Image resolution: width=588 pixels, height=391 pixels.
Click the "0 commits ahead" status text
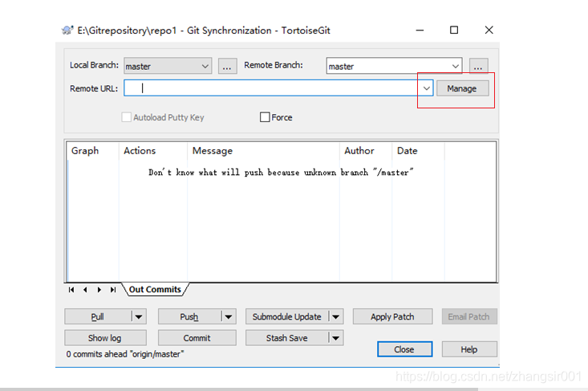[x=125, y=354]
